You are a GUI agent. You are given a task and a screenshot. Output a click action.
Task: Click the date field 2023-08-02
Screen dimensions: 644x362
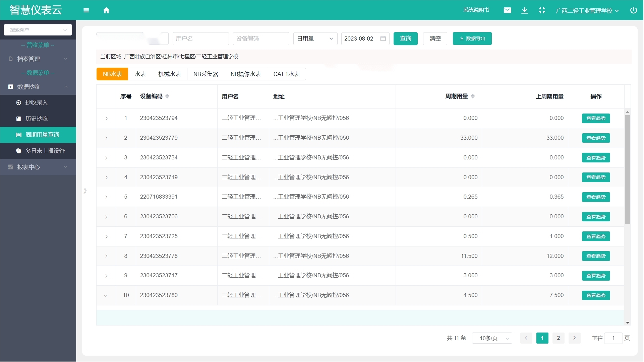click(365, 39)
